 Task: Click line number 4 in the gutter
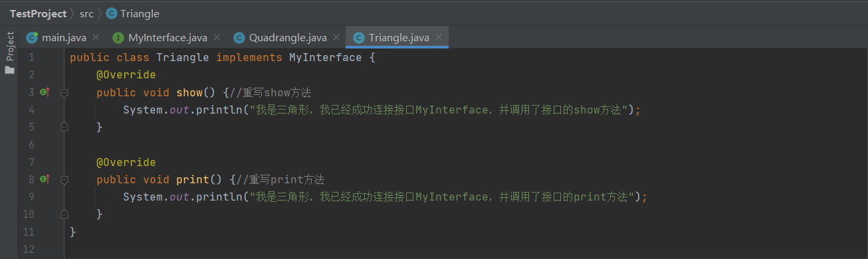31,110
